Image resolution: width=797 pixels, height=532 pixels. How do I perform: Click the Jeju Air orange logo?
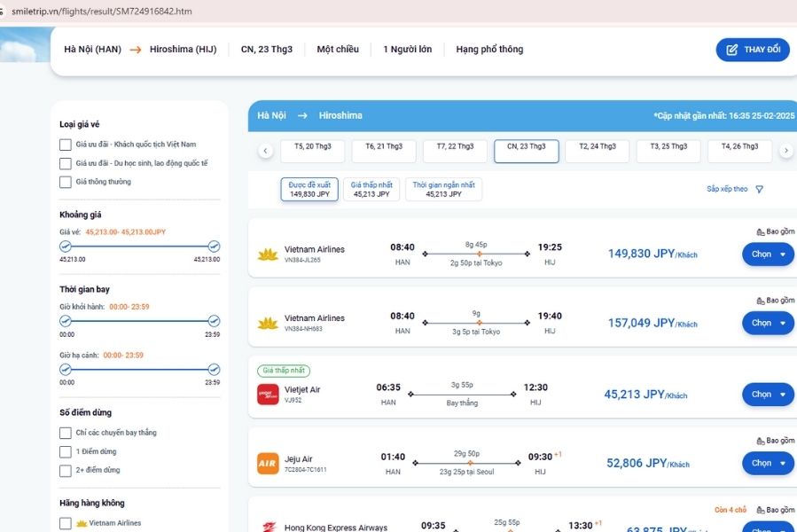click(268, 464)
